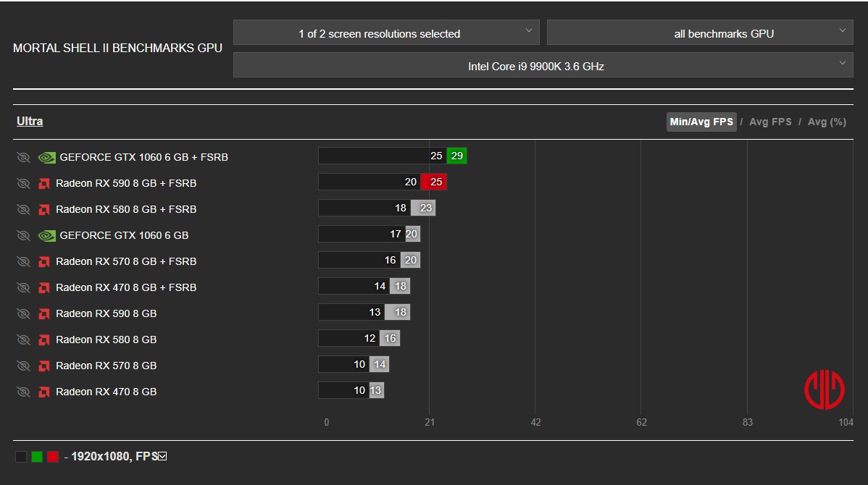
Task: Click the Nvidia logo for GTX 1060 6 GB + FSRB
Action: (x=46, y=158)
